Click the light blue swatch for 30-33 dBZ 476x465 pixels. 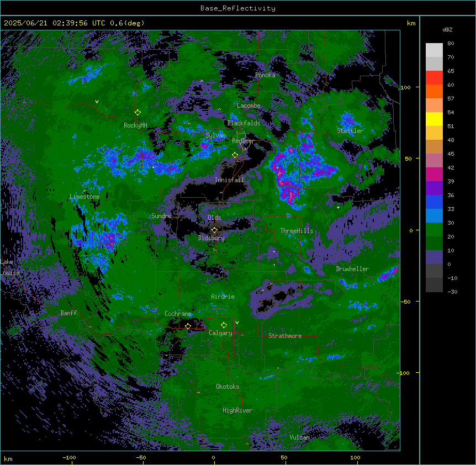coord(434,216)
